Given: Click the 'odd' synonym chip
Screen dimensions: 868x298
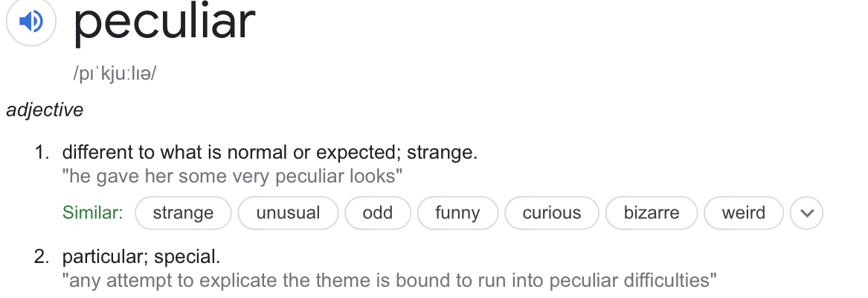Looking at the screenshot, I should click(377, 213).
